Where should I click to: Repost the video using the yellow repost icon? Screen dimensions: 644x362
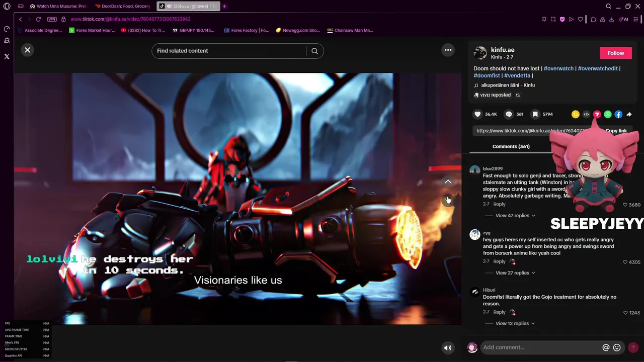576,114
